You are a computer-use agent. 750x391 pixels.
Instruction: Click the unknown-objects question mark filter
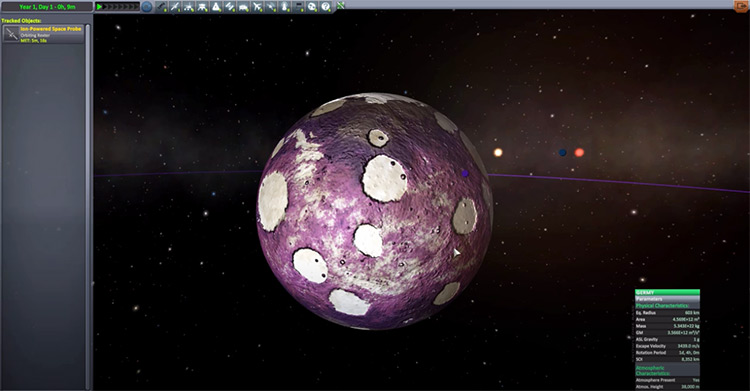(326, 7)
